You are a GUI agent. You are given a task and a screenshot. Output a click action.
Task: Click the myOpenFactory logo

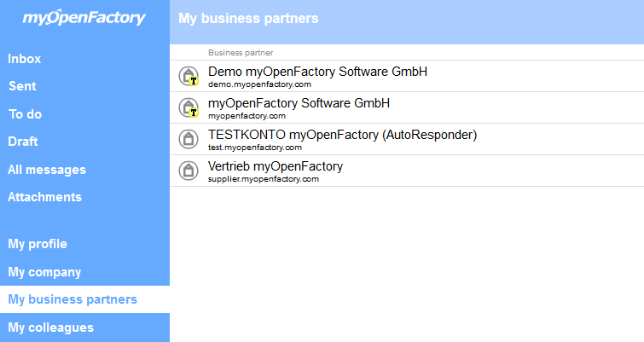point(84,17)
